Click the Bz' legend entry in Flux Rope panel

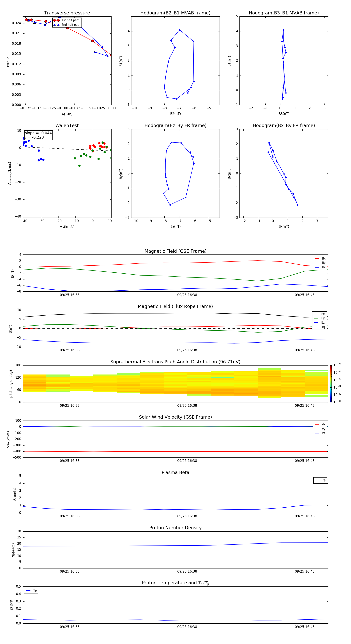click(x=320, y=323)
